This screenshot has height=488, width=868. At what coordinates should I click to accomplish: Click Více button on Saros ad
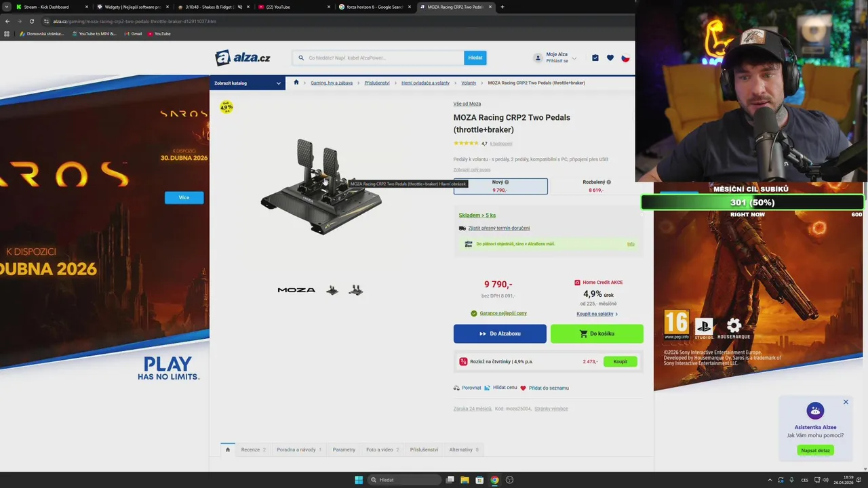184,197
